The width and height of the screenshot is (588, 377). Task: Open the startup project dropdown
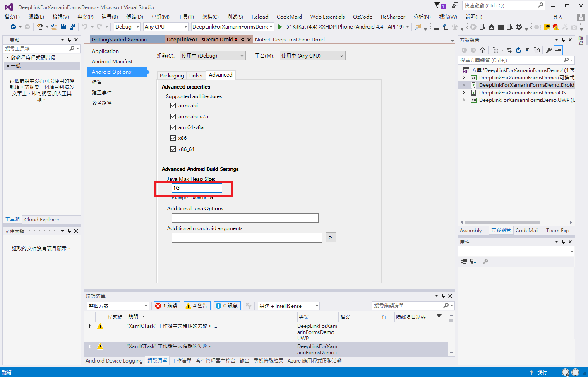(233, 27)
